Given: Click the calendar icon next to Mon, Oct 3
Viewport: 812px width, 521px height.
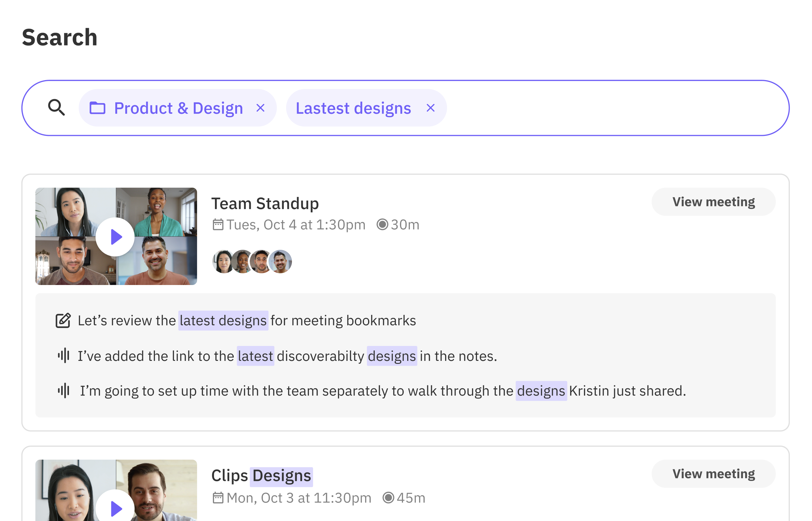Looking at the screenshot, I should (x=218, y=498).
